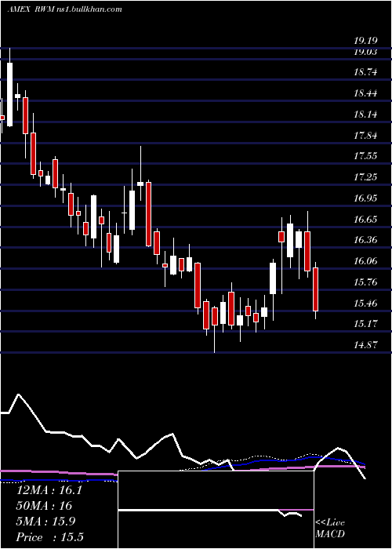Click the 18.44 price level label
Image resolution: width=392 pixels, height=549 pixels.
(365, 93)
